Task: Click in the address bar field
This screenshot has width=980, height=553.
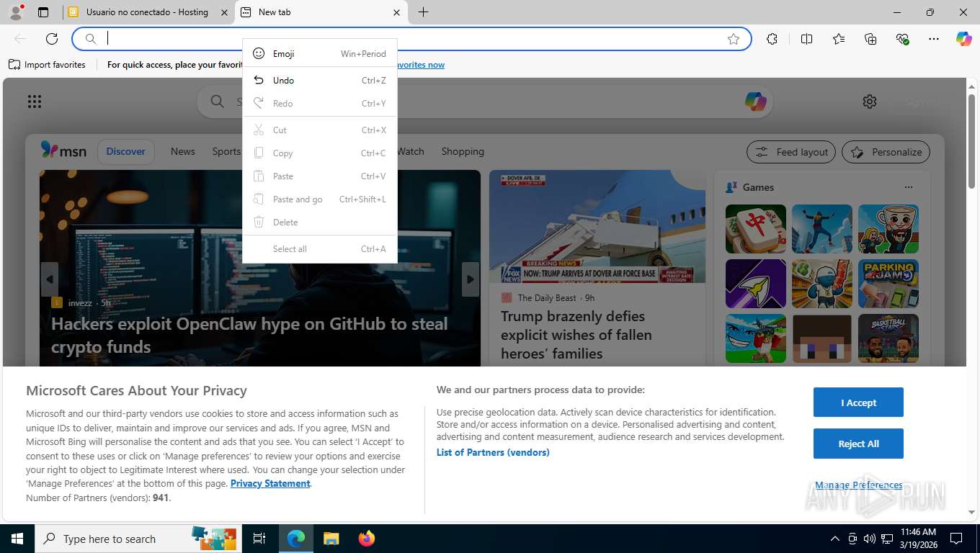Action: click(411, 39)
